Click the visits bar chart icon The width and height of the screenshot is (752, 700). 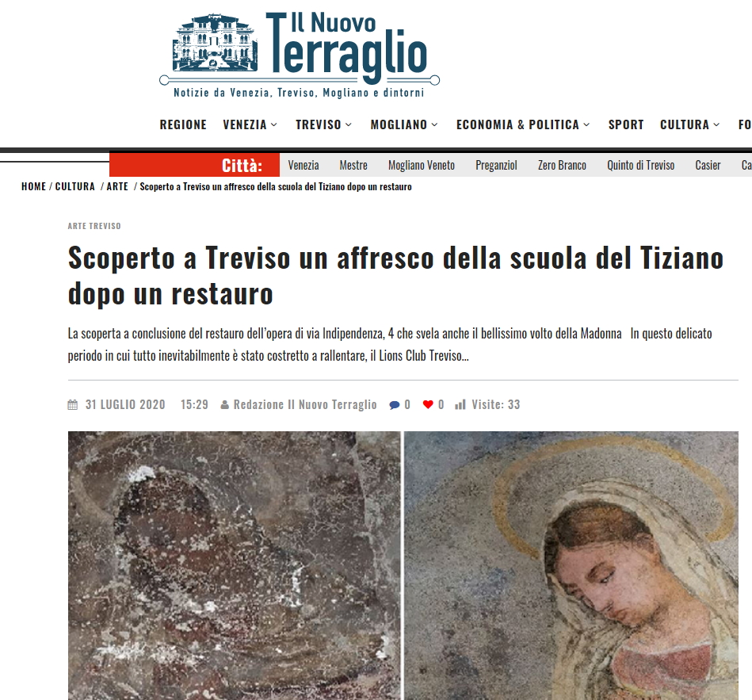click(460, 404)
